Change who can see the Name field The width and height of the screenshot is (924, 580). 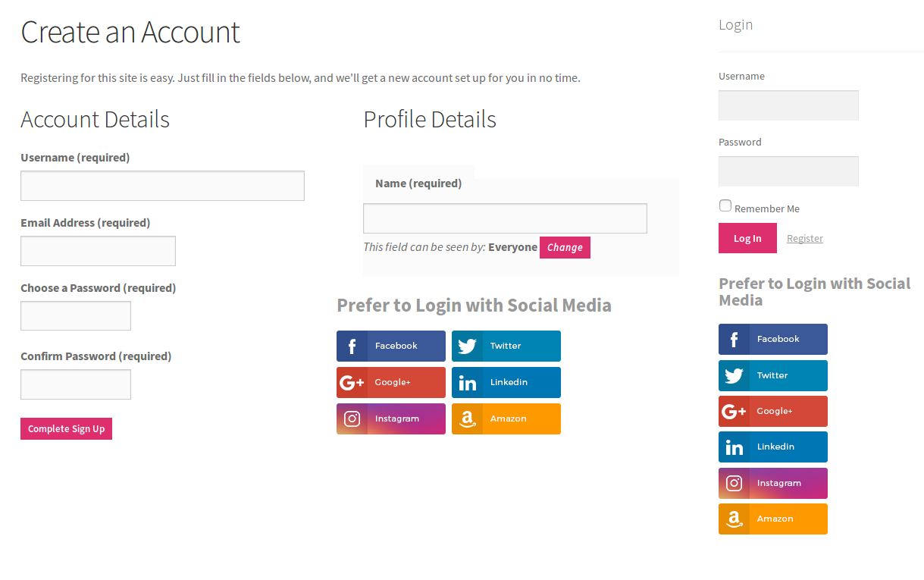(565, 248)
